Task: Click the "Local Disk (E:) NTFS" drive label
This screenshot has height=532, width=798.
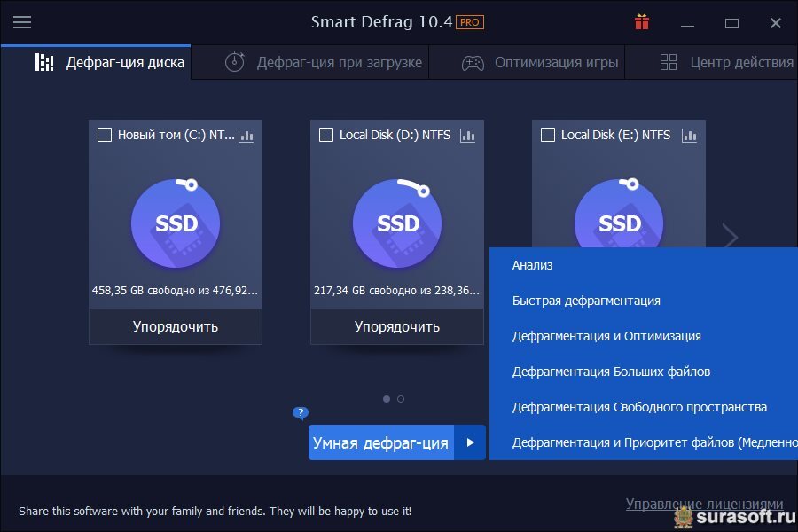Action: click(x=616, y=135)
